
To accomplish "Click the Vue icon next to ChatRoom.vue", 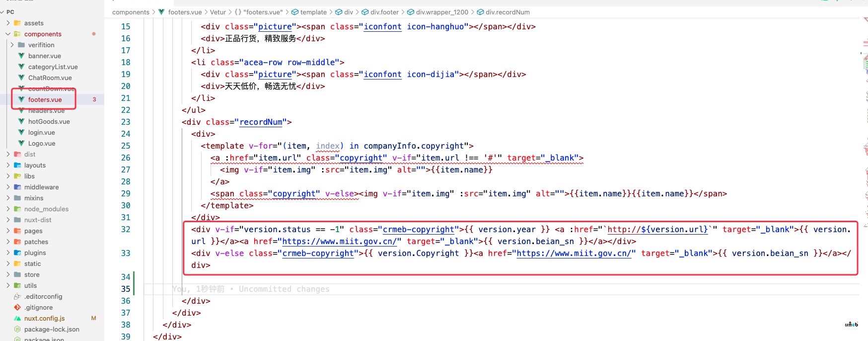I will click(21, 78).
